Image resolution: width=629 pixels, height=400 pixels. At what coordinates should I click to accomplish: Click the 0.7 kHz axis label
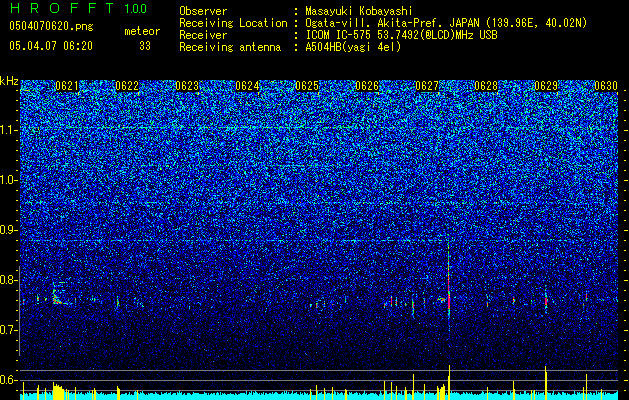(9, 330)
